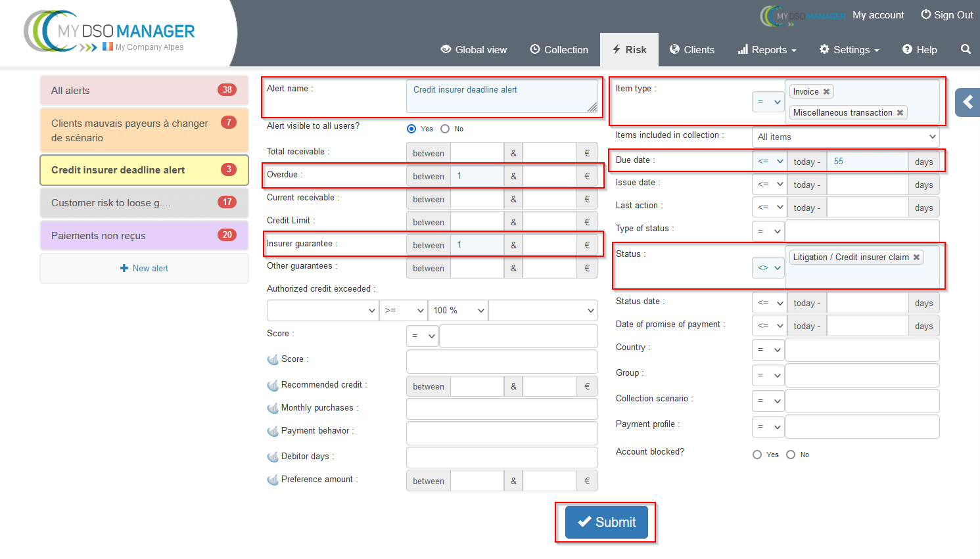This screenshot has width=980, height=559.
Task: Submit the alert form
Action: tap(606, 522)
